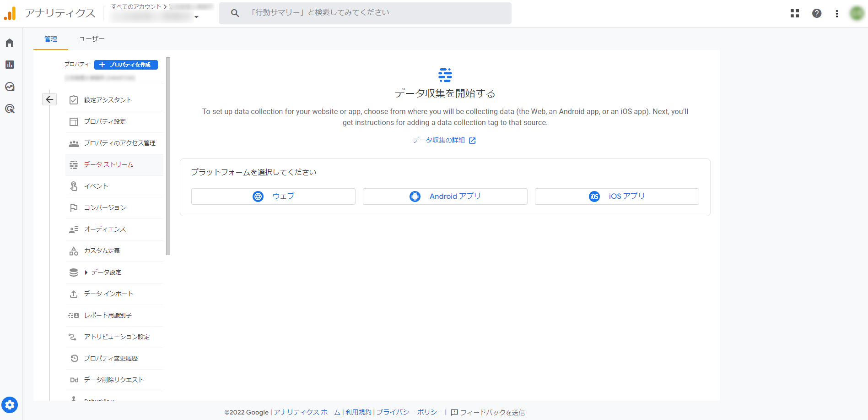Open the Home icon in left rail
Viewport: 868px width, 420px height.
10,43
